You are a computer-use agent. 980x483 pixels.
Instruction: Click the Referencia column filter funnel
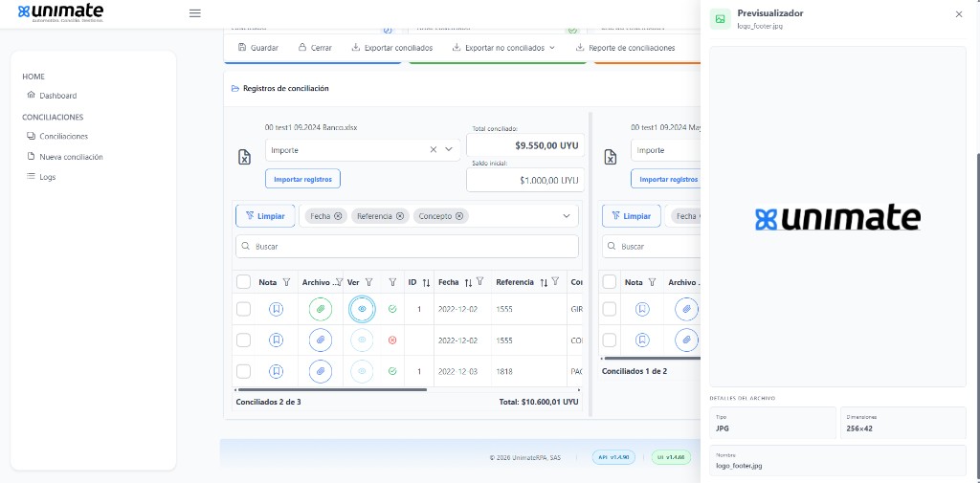(555, 282)
